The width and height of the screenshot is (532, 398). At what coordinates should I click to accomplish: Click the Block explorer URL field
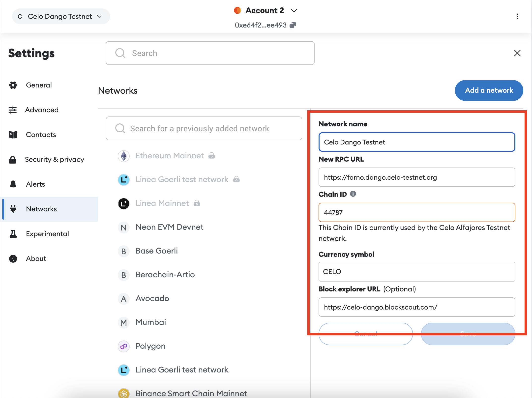(x=416, y=307)
